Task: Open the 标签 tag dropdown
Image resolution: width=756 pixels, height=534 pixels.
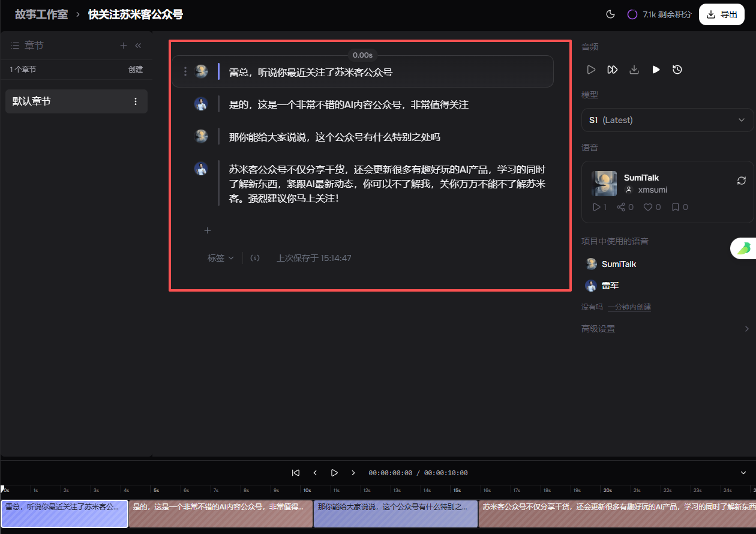Action: (x=220, y=258)
